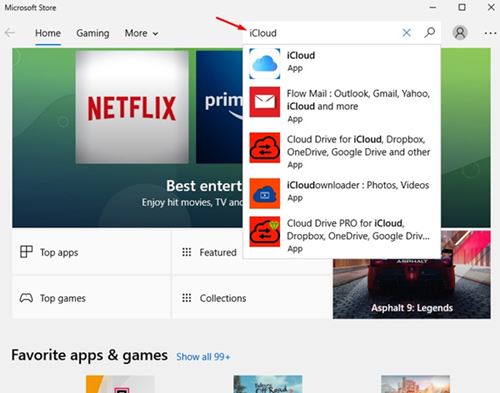Select Cloud Drive PRO for iCloud suggestion
500x393 pixels.
(x=342, y=235)
